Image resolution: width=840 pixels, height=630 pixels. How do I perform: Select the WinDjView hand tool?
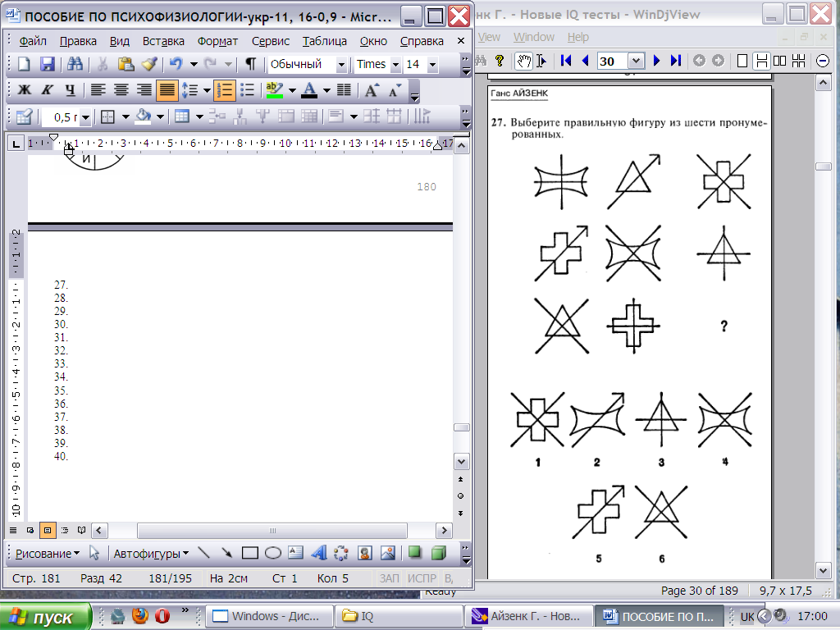click(523, 61)
